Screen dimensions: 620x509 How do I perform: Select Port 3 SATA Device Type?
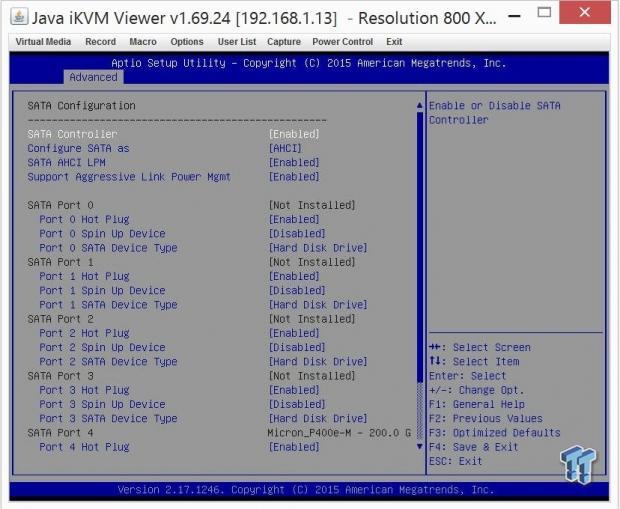point(108,419)
